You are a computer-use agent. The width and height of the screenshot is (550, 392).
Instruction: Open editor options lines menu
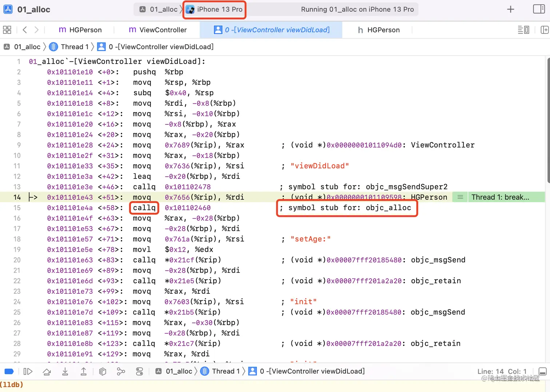pyautogui.click(x=523, y=30)
